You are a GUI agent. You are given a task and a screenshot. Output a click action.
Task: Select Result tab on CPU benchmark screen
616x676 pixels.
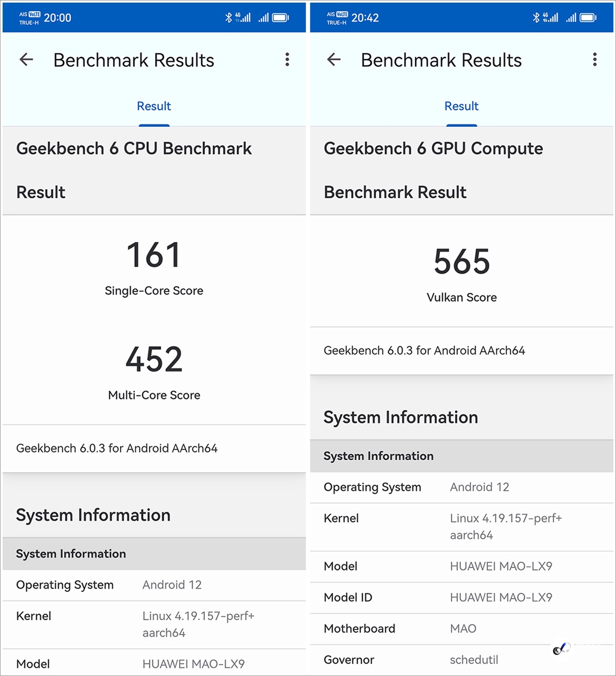153,106
